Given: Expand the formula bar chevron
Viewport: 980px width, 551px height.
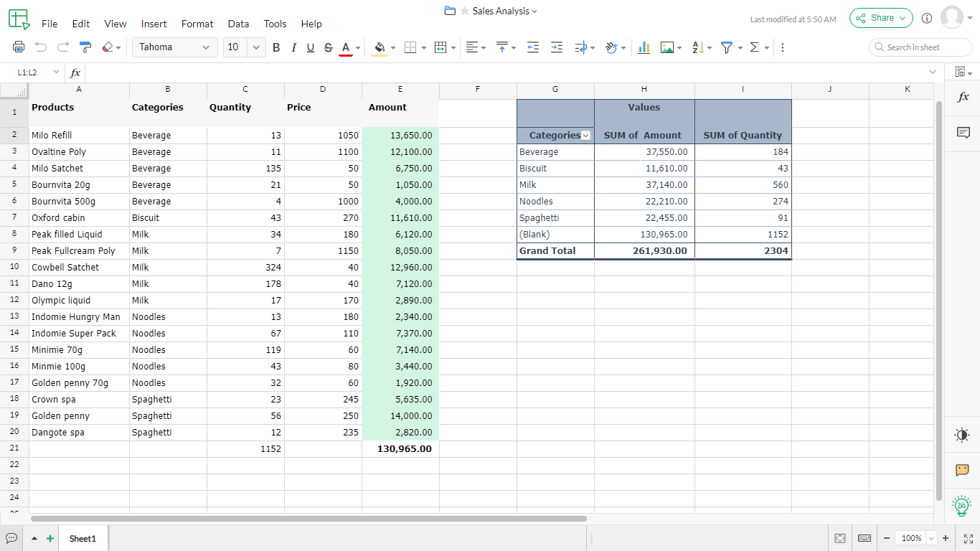Looking at the screenshot, I should [933, 72].
